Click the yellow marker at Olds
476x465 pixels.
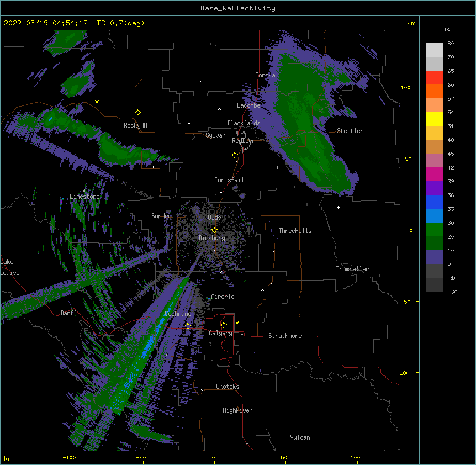point(214,230)
